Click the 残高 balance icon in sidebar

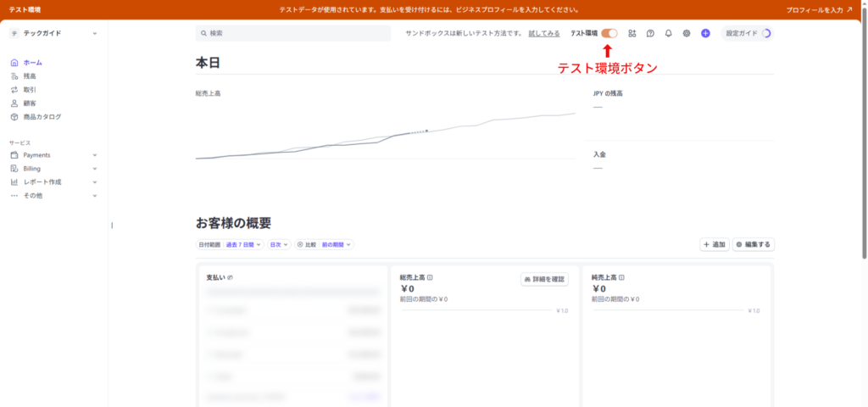pyautogui.click(x=14, y=76)
